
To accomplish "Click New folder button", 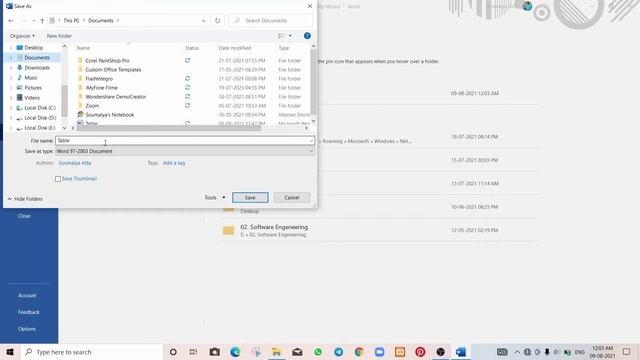I will (x=59, y=36).
